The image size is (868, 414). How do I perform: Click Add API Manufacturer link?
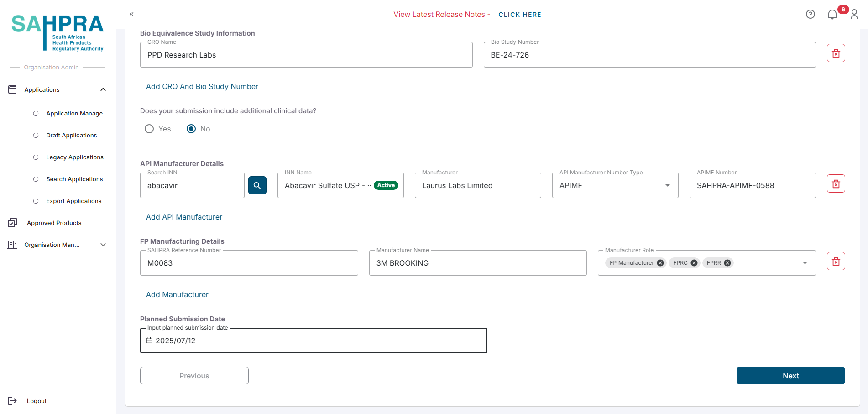[x=184, y=217]
